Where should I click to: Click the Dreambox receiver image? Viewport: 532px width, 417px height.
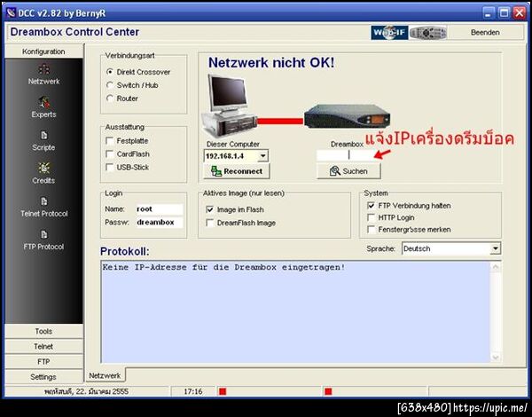point(347,116)
